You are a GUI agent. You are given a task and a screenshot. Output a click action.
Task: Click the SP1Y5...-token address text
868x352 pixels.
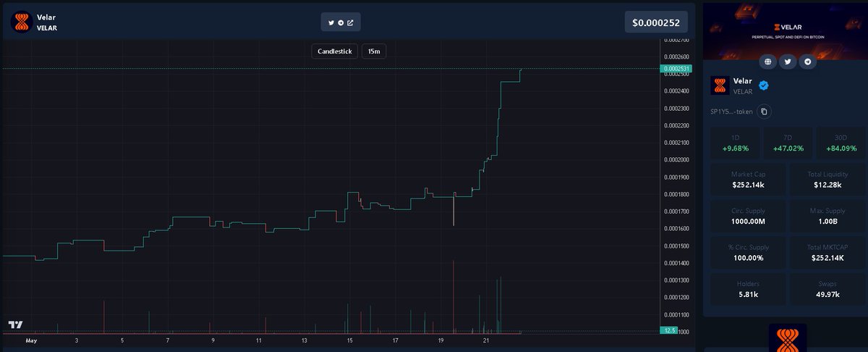pyautogui.click(x=732, y=112)
